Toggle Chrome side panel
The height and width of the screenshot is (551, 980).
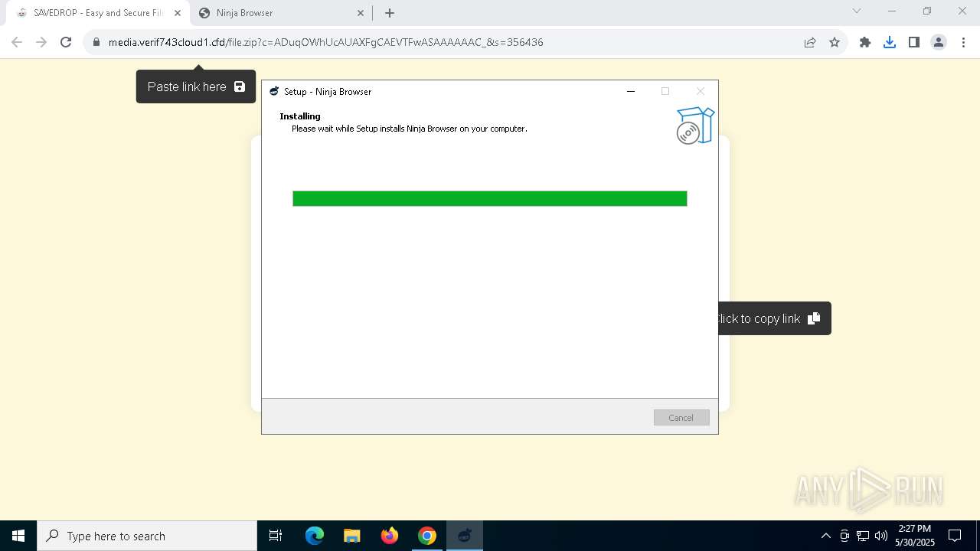click(914, 42)
